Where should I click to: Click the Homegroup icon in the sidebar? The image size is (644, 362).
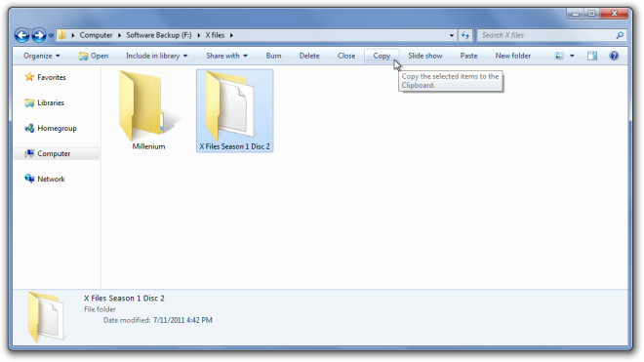pyautogui.click(x=29, y=128)
